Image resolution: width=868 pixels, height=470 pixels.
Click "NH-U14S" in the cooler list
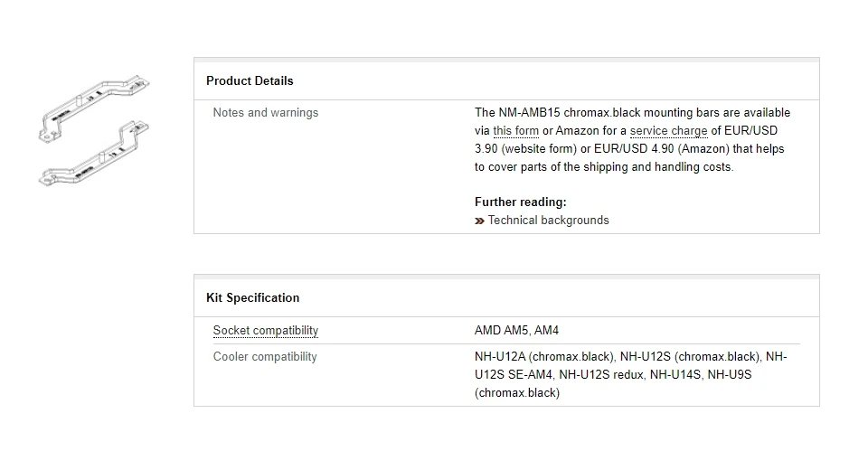[x=675, y=375]
